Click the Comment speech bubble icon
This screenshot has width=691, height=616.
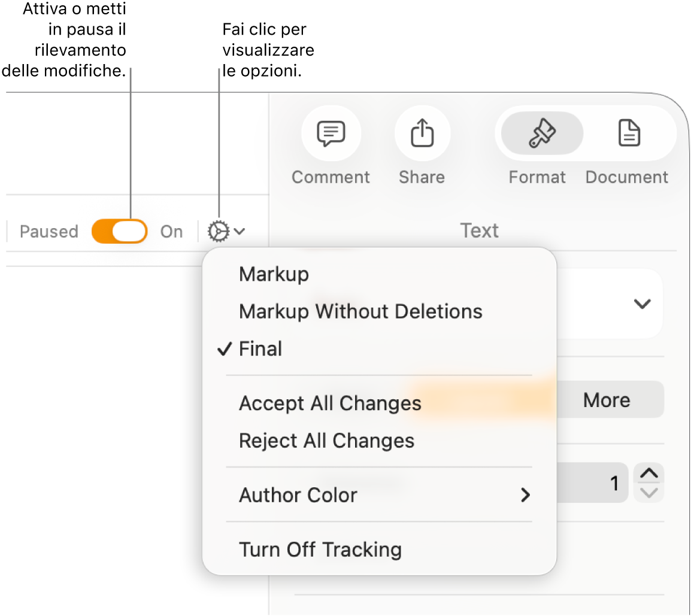click(x=331, y=133)
